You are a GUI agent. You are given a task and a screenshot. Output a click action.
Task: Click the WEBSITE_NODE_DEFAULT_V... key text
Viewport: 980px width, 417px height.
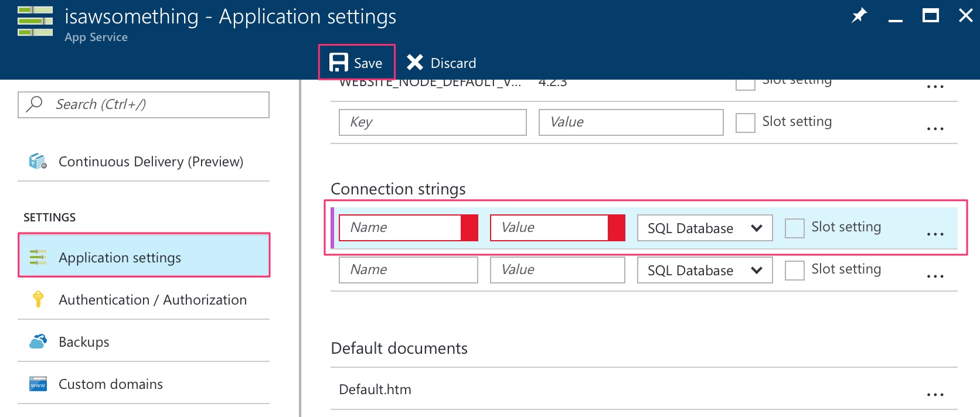[430, 83]
